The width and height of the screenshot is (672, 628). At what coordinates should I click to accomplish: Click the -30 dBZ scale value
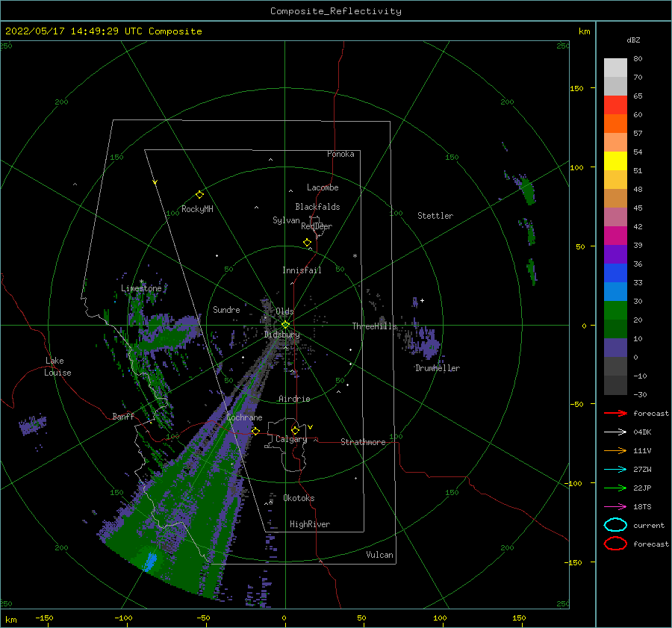click(x=640, y=395)
